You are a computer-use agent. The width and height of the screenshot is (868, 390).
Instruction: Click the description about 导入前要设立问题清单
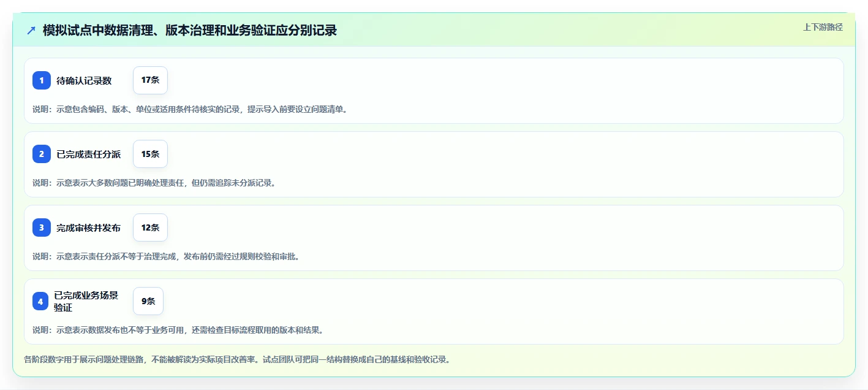click(x=190, y=109)
